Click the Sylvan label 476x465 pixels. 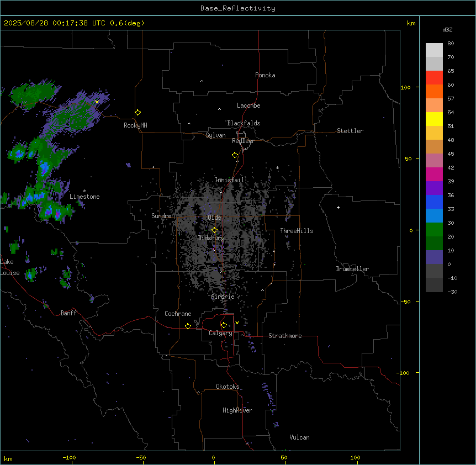tap(215, 135)
